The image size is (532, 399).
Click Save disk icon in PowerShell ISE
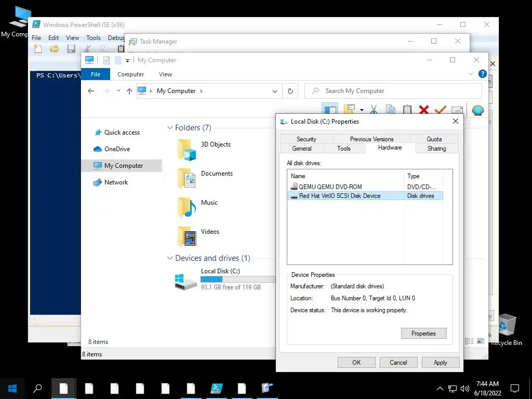coord(71,49)
